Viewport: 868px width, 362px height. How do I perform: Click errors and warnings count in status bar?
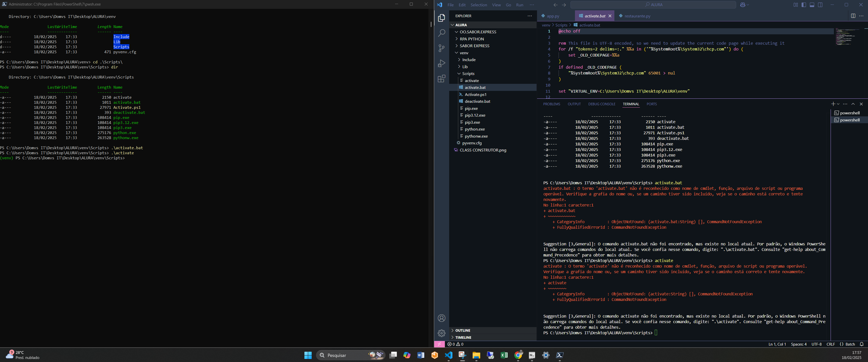pyautogui.click(x=455, y=344)
